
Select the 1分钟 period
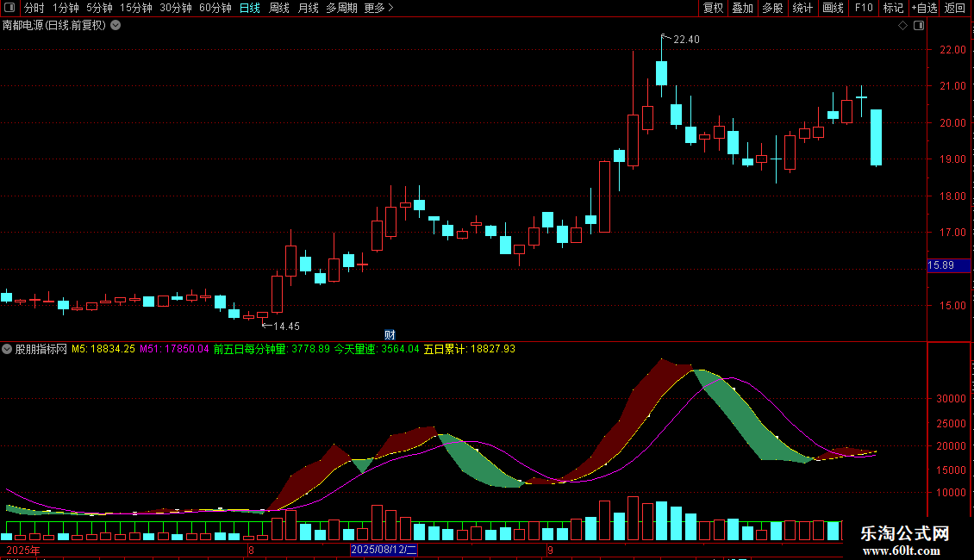[x=66, y=8]
